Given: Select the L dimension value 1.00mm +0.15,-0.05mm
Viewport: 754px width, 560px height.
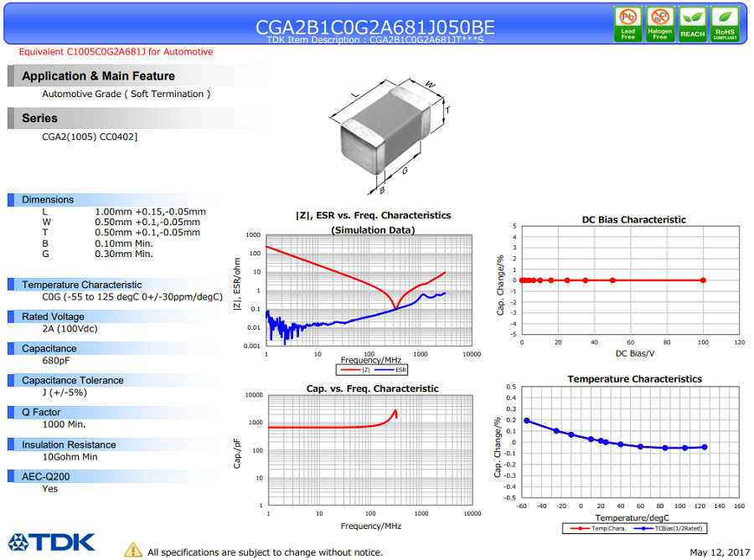Looking at the screenshot, I should (x=150, y=212).
